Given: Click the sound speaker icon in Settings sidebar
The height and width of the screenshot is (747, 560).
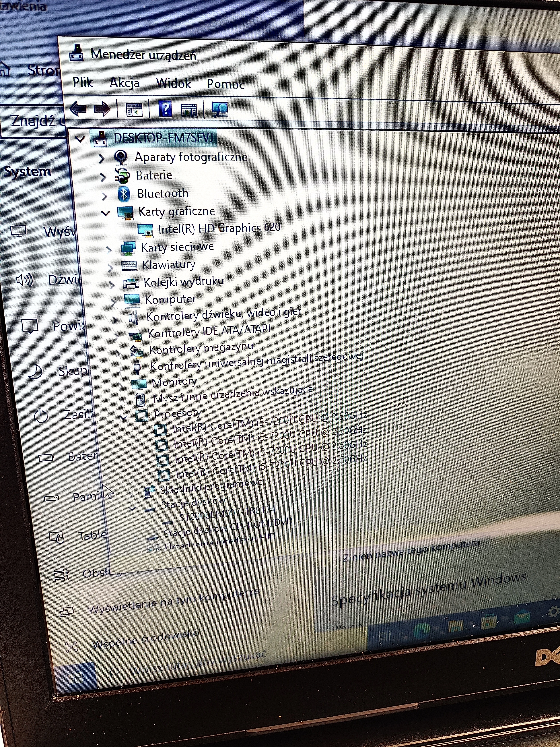Looking at the screenshot, I should point(24,280).
